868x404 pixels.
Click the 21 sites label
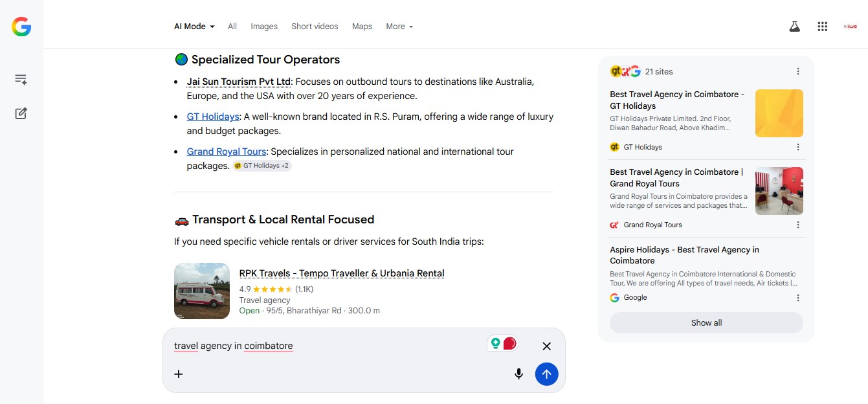[x=659, y=71]
